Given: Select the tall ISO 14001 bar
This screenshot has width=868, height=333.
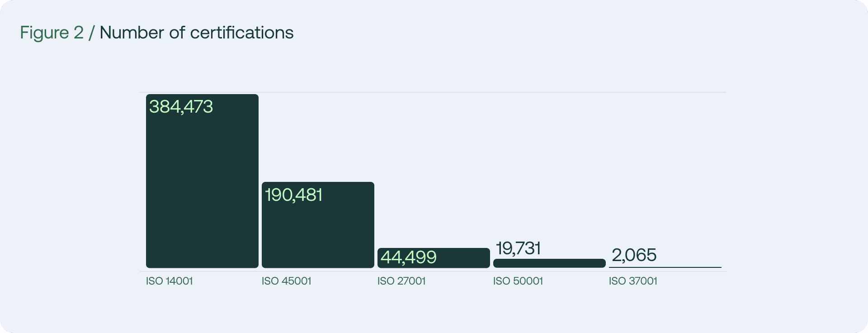Looking at the screenshot, I should [202, 190].
